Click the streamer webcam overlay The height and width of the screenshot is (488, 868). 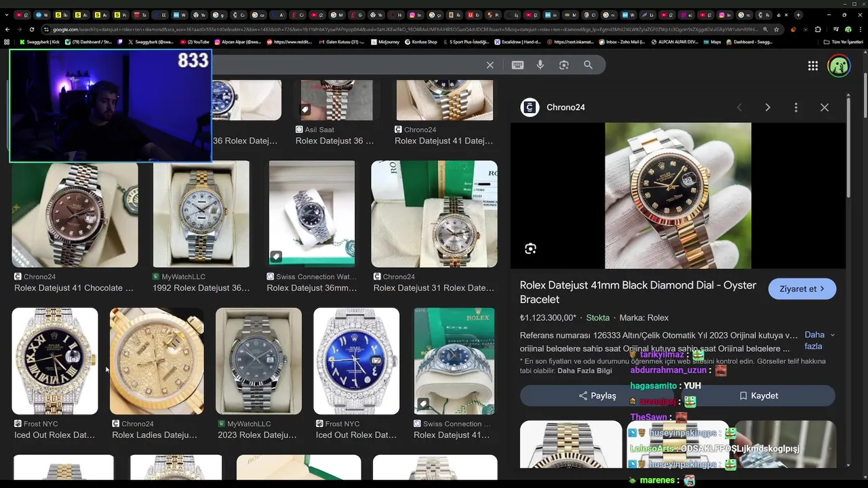click(x=111, y=106)
